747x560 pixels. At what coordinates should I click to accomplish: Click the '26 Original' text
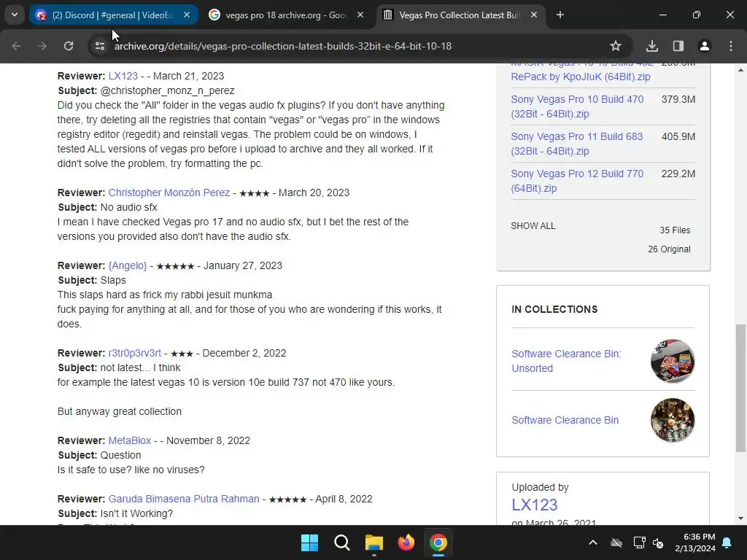point(669,249)
